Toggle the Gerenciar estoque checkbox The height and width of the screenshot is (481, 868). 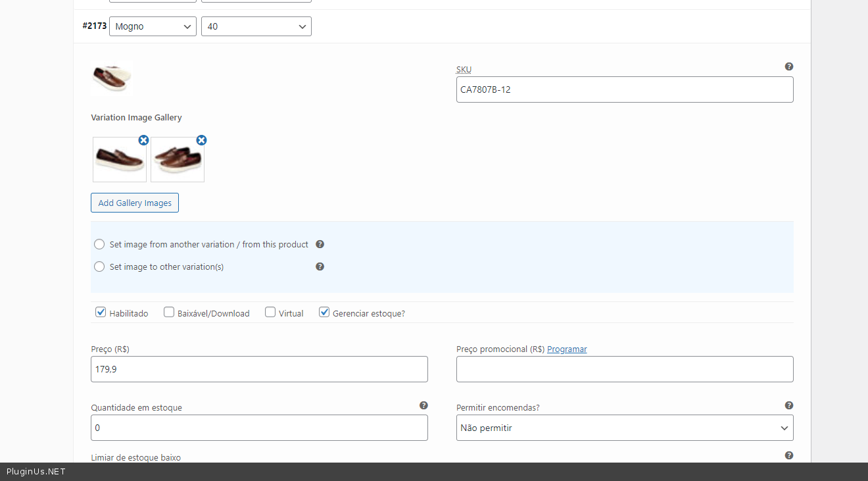(324, 313)
